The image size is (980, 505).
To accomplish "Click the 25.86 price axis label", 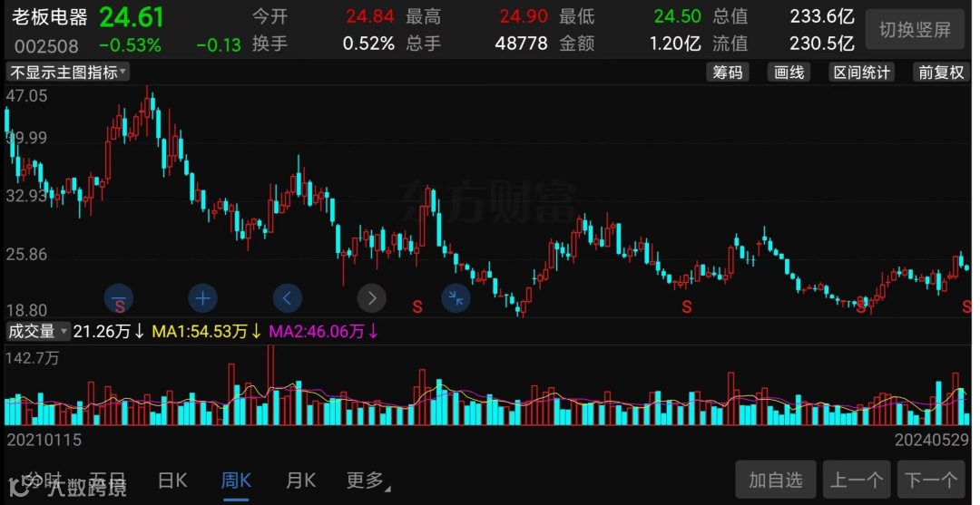I will click(27, 255).
